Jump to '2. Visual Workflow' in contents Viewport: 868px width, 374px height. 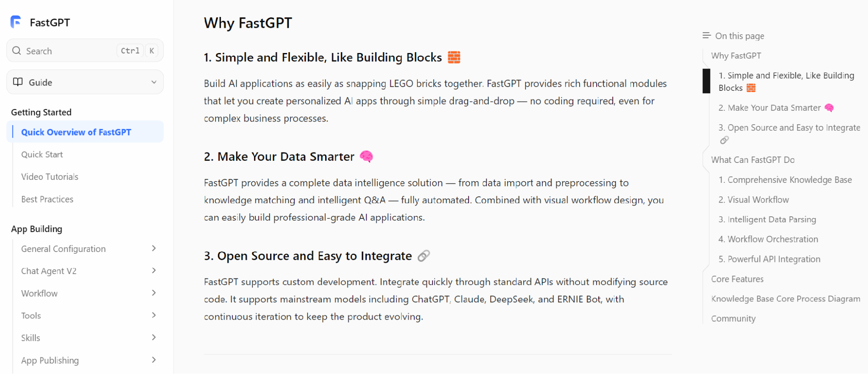(754, 200)
